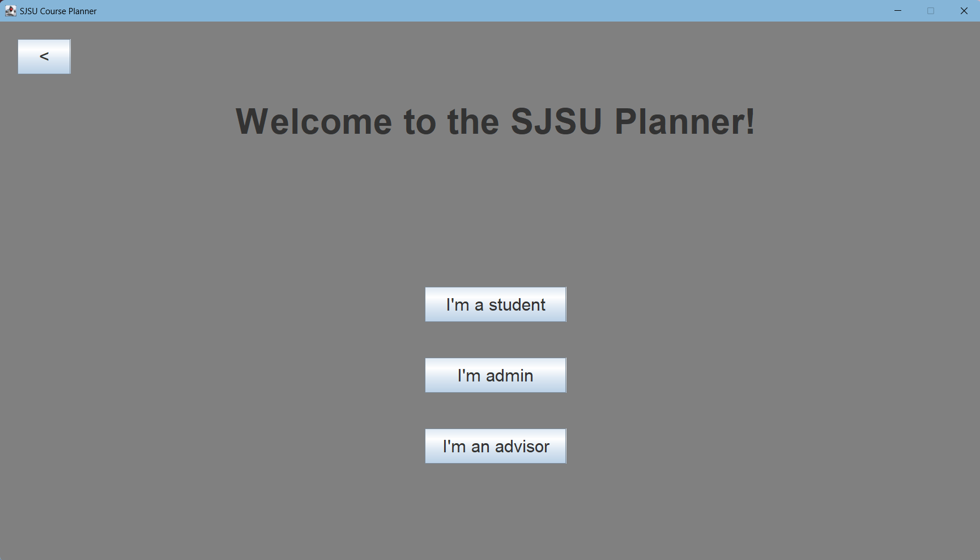Return to previous screen using the arrow icon

tap(44, 56)
